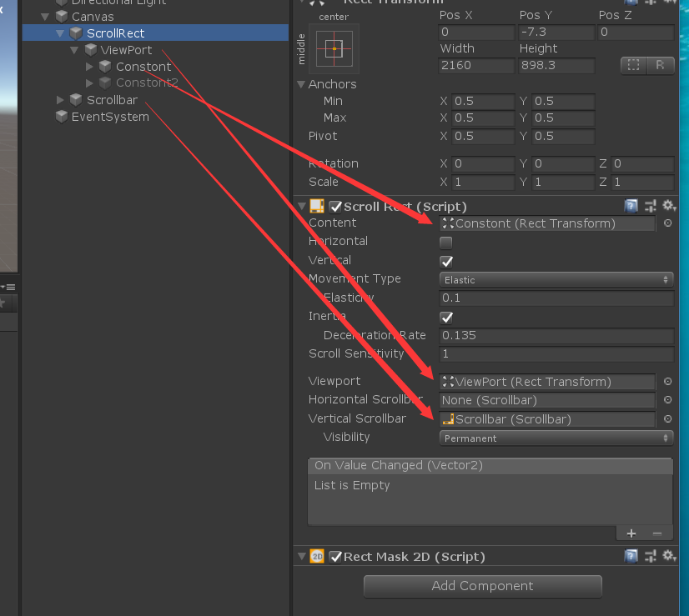Enable Horizontal scrolling checkbox
This screenshot has height=616, width=689.
click(445, 242)
